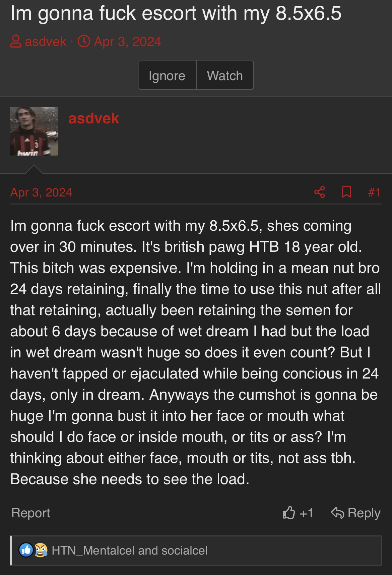Toggle Ignore for this thread
The image size is (392, 575).
pos(167,75)
